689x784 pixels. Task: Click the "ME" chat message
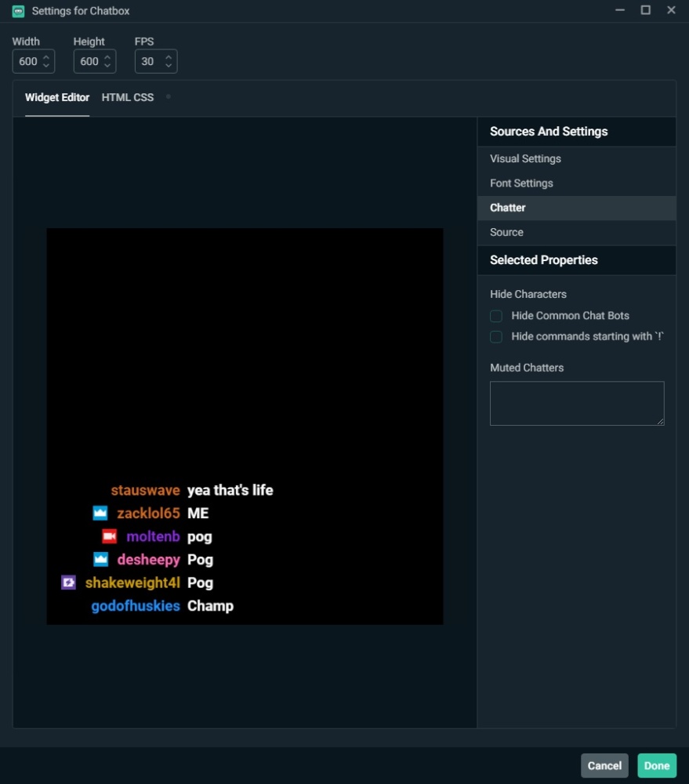click(198, 513)
